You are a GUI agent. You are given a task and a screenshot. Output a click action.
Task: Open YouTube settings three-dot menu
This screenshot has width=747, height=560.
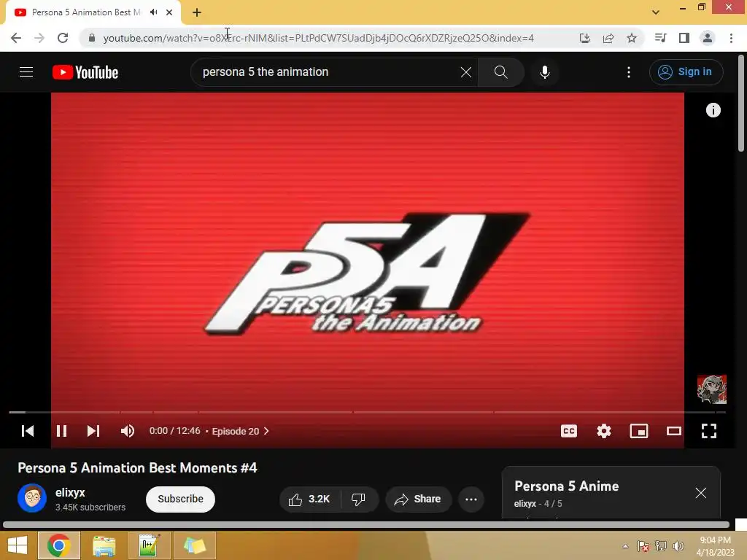[629, 72]
